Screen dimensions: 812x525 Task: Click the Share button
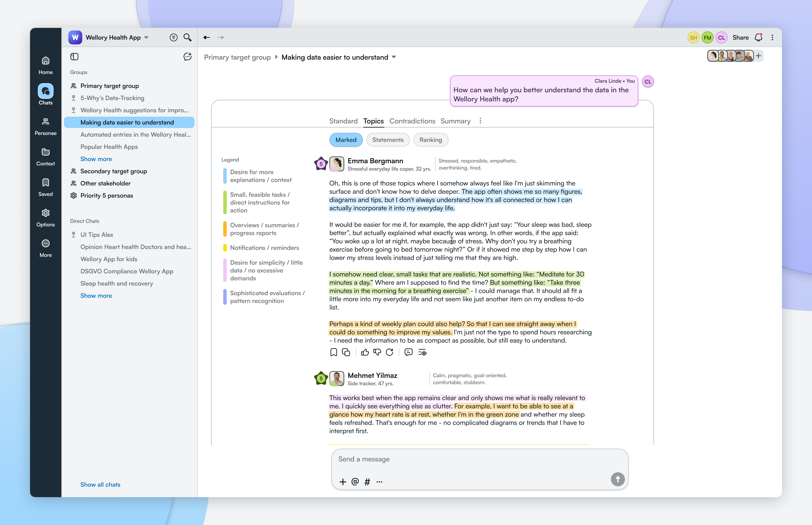click(740, 37)
